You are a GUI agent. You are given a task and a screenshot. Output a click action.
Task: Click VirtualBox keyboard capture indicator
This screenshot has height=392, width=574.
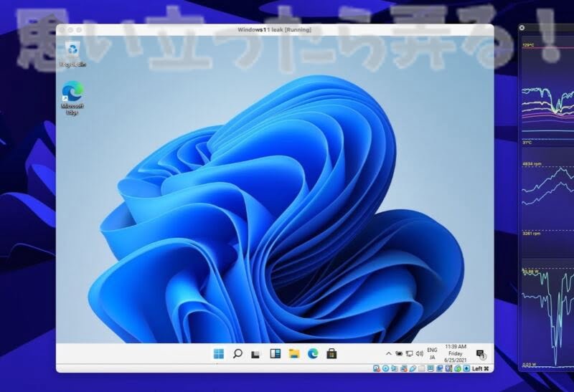(467, 368)
